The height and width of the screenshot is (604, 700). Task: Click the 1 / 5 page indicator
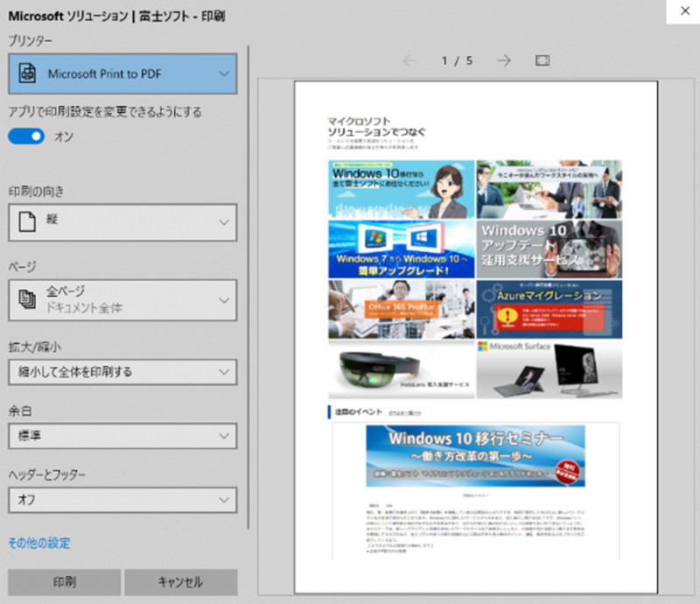(457, 60)
